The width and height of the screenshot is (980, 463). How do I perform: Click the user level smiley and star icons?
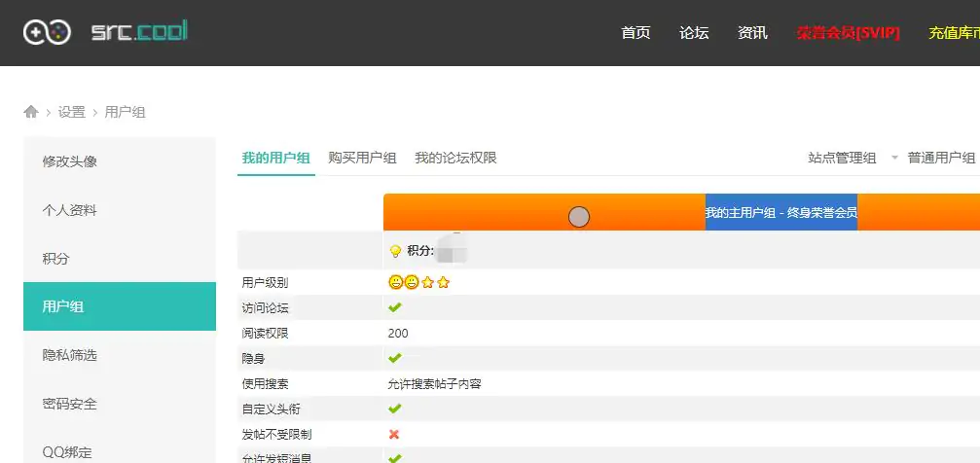(418, 282)
